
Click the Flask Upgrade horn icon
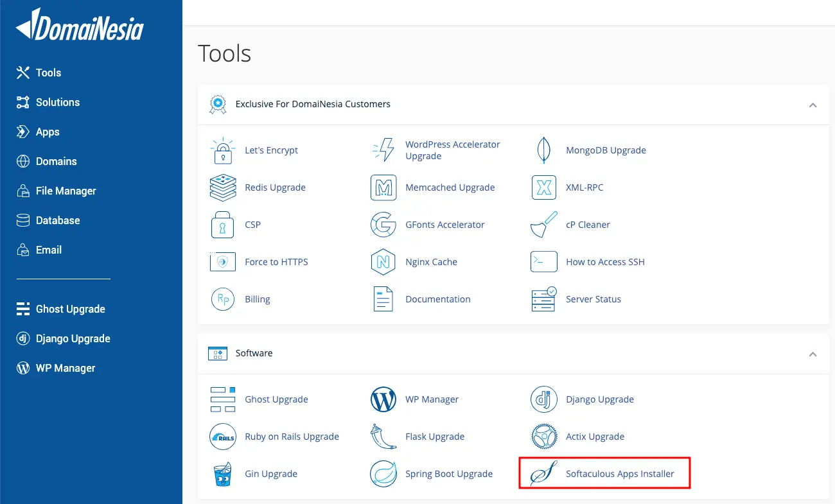383,437
